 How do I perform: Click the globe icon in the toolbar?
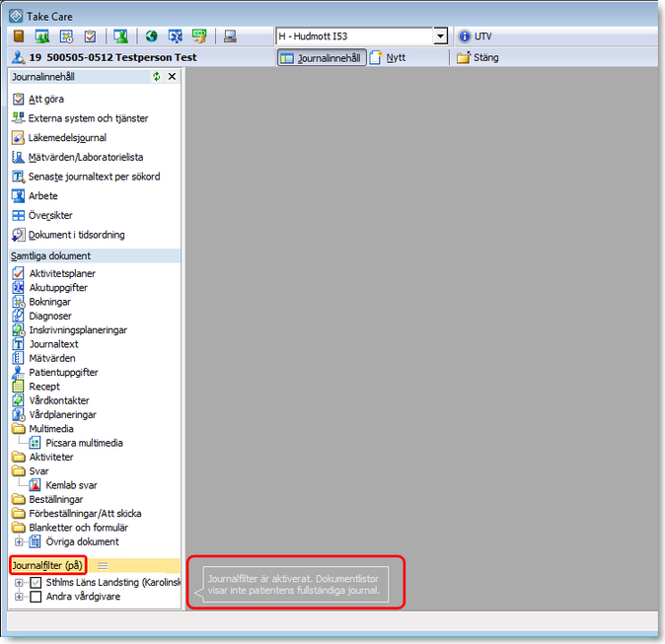151,36
